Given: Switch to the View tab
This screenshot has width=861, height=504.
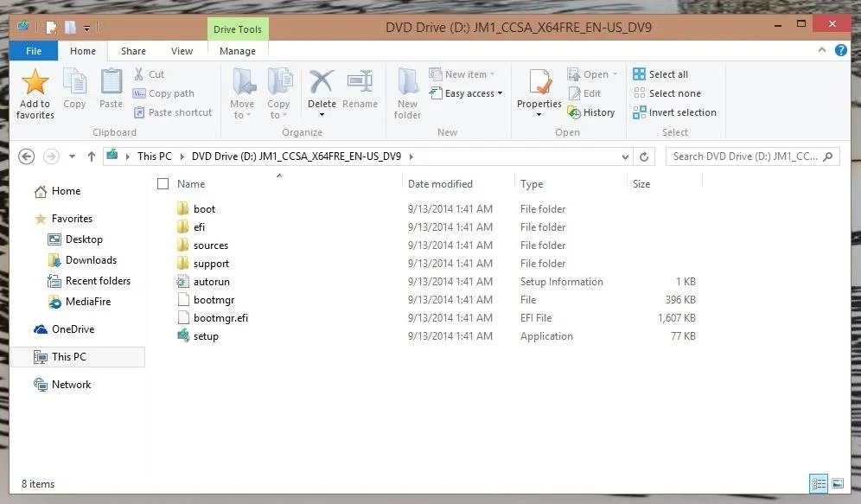Looking at the screenshot, I should coord(182,50).
